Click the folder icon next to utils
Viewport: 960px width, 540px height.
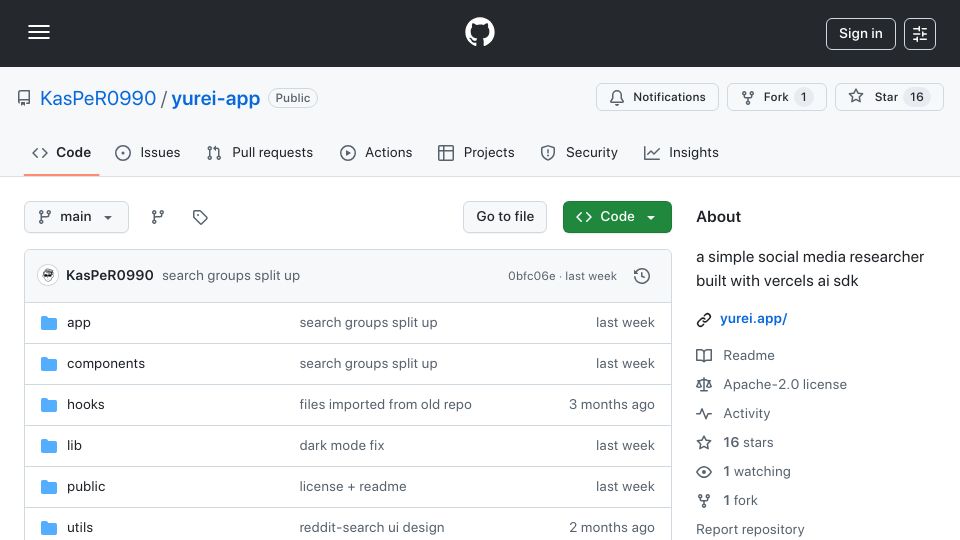49,528
